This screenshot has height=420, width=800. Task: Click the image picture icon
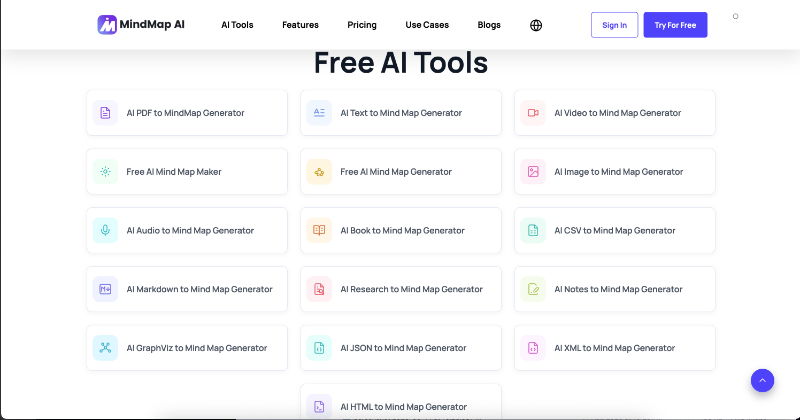click(x=533, y=172)
